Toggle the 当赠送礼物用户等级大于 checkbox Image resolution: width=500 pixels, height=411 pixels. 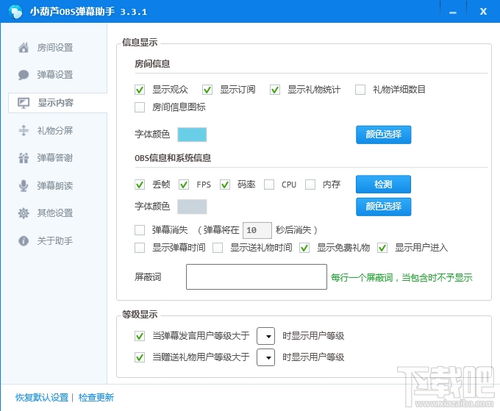(x=140, y=357)
